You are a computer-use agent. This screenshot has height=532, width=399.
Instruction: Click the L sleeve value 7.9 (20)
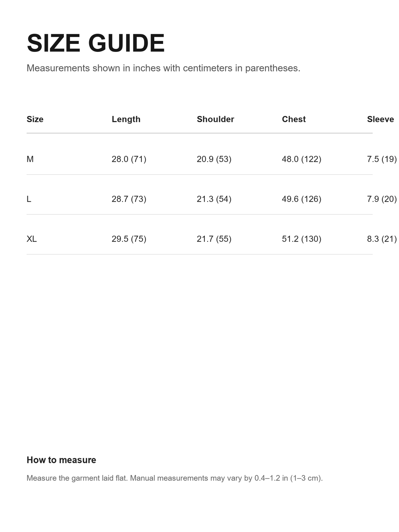tap(382, 199)
